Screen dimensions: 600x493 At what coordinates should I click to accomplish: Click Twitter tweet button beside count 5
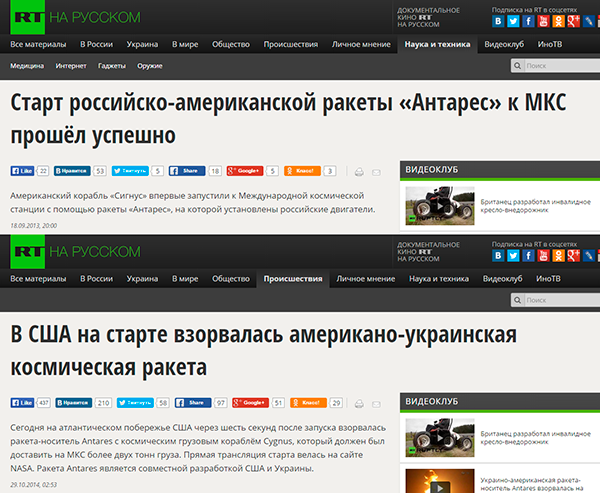(x=130, y=171)
